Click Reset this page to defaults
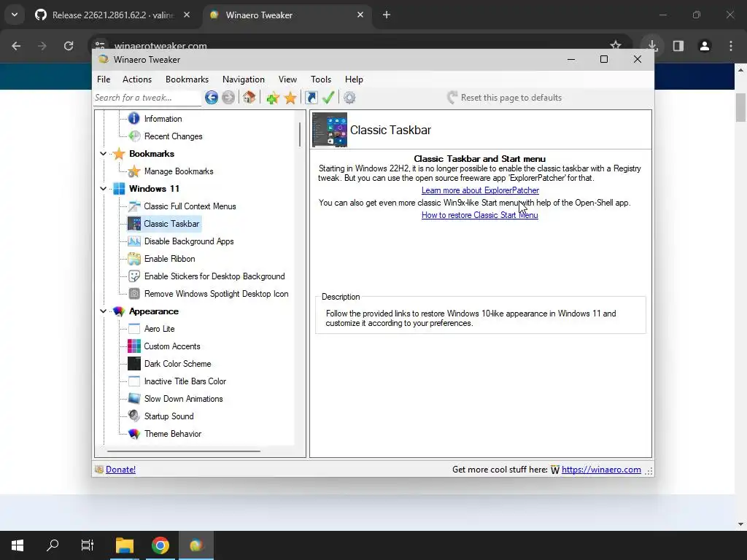Image resolution: width=747 pixels, height=560 pixels. [505, 98]
